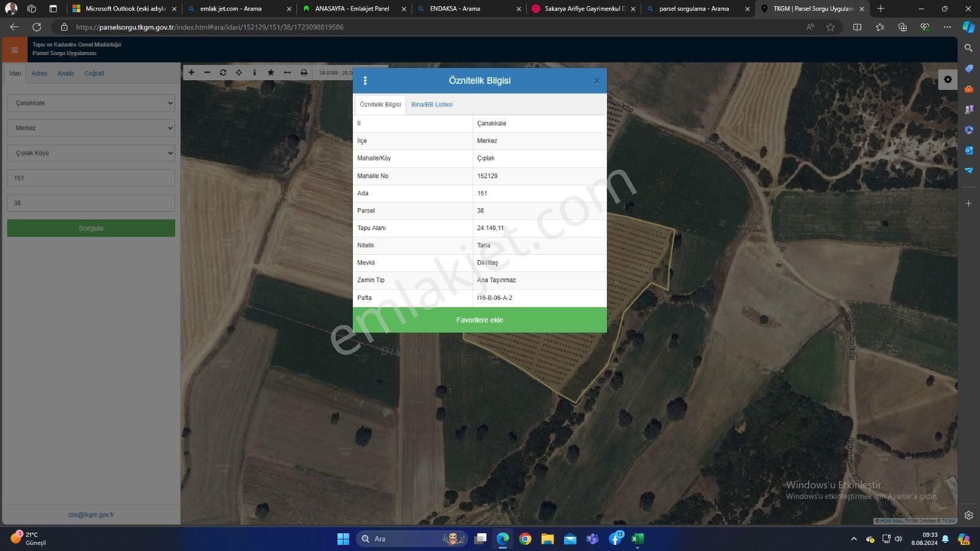Switch to the Adres tab

39,73
